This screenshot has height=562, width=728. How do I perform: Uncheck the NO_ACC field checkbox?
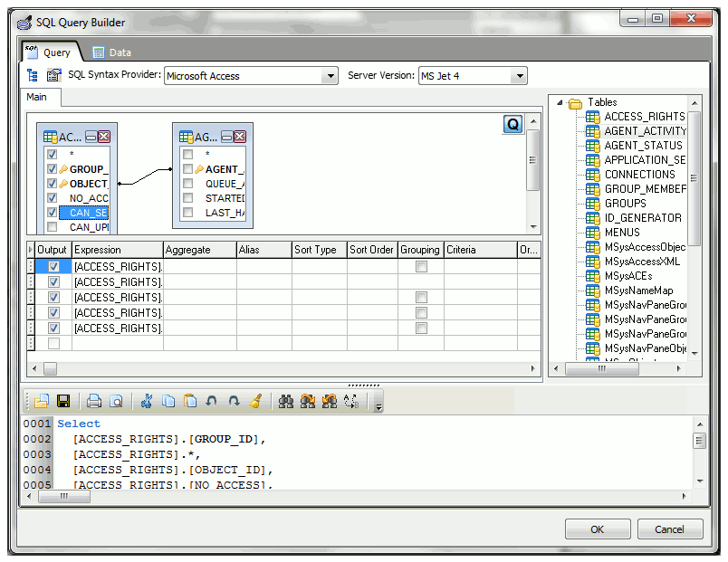[x=52, y=198]
